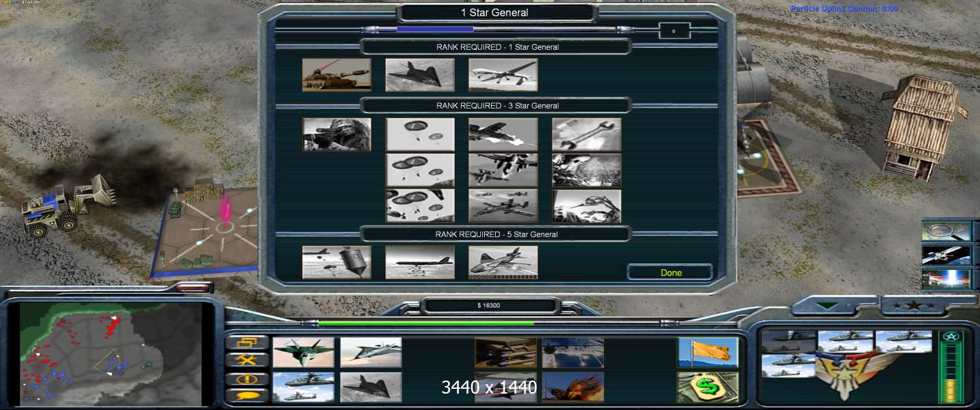980x410 pixels.
Task: Click the '1 Star General' rank title
Action: pos(494,12)
